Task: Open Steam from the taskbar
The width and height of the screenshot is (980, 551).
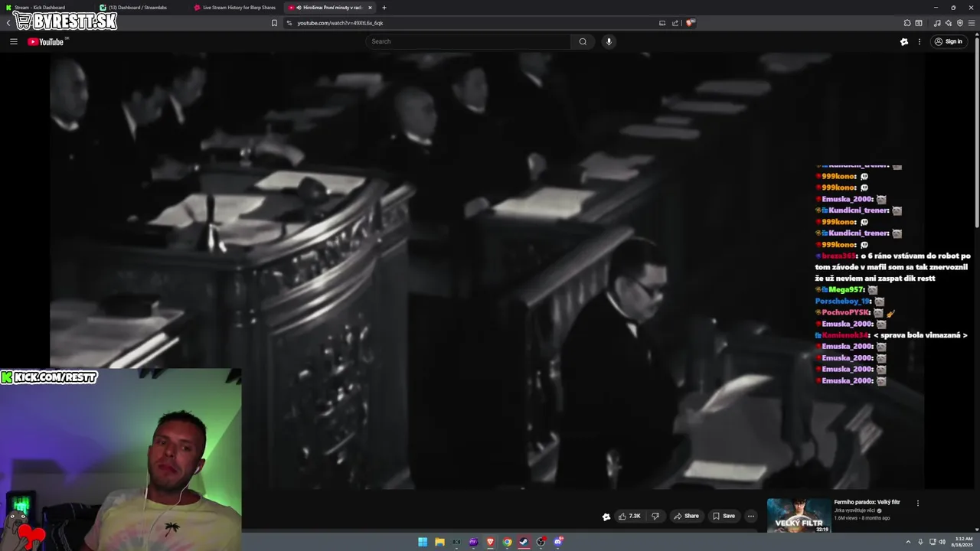Action: pos(524,542)
